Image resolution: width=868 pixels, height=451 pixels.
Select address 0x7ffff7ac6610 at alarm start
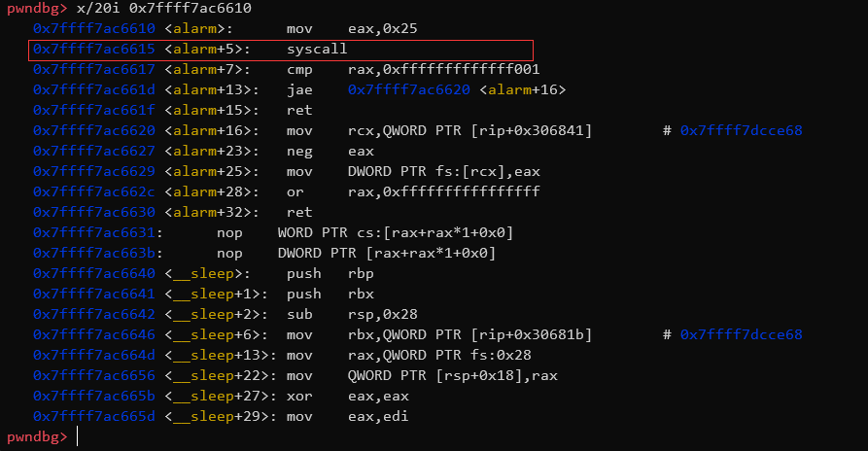[94, 29]
